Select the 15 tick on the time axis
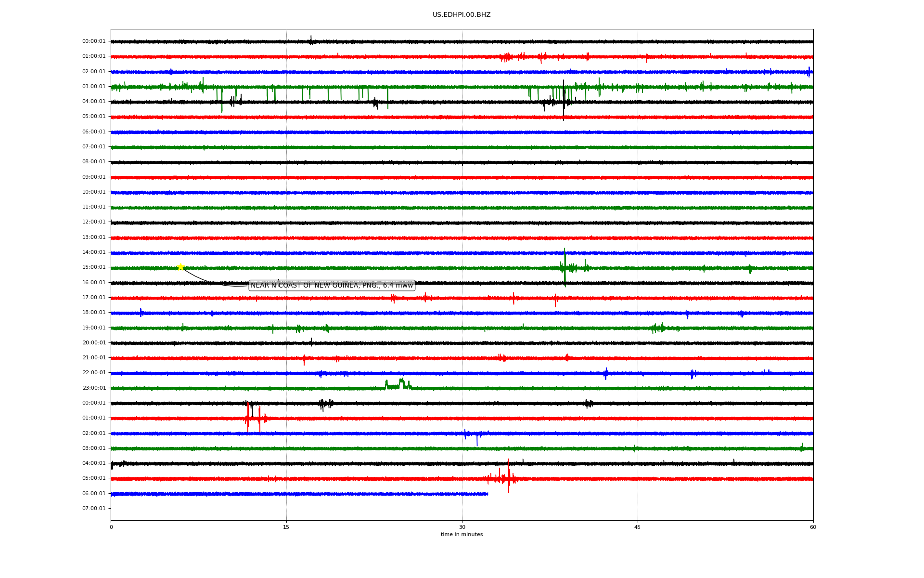 click(x=286, y=527)
